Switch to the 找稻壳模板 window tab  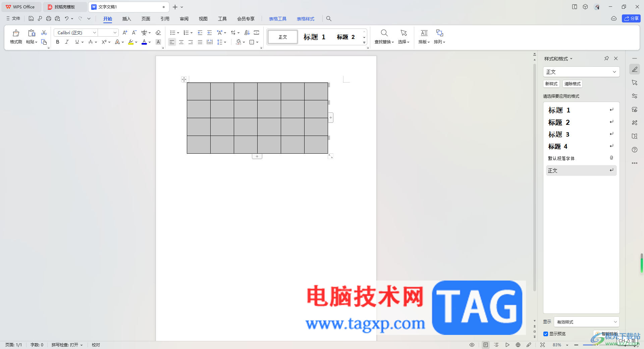[65, 7]
